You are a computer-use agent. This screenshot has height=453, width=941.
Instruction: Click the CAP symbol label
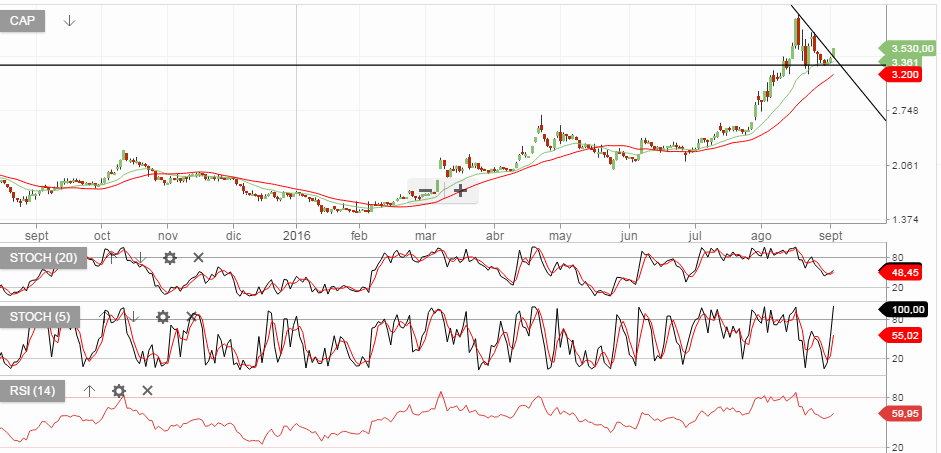22,21
